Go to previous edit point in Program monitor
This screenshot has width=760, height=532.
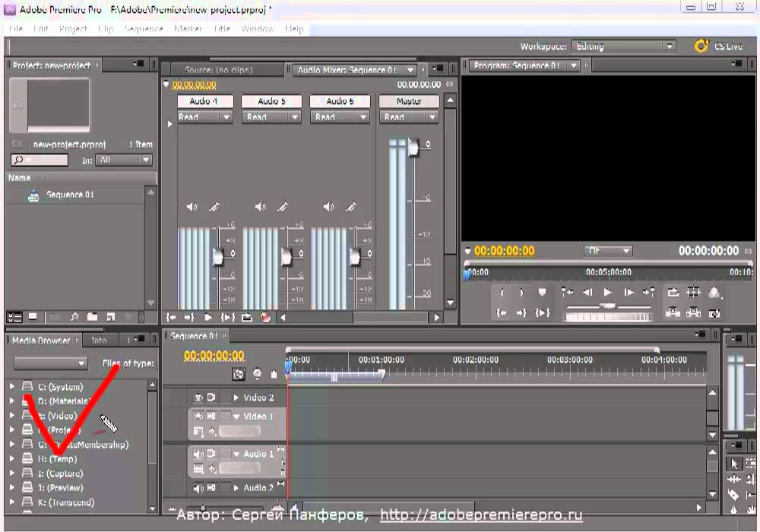(x=567, y=292)
